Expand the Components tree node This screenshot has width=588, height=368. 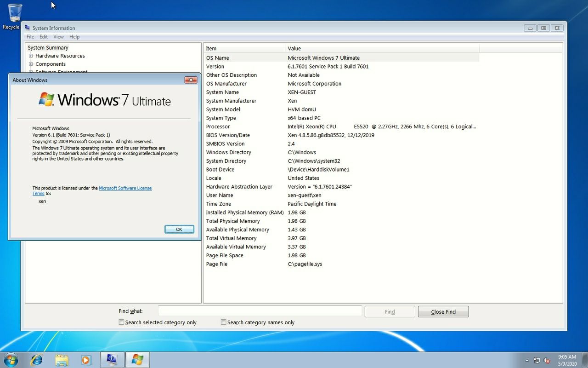click(x=31, y=64)
